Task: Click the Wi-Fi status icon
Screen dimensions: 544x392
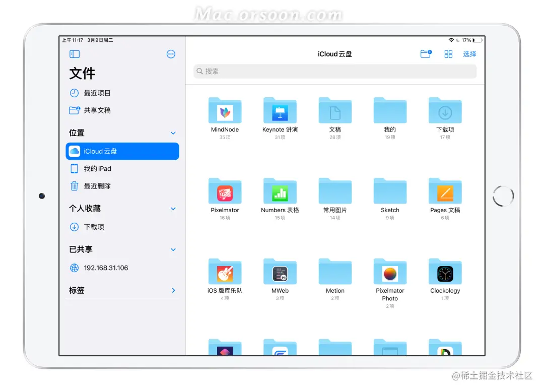Action: [451, 40]
